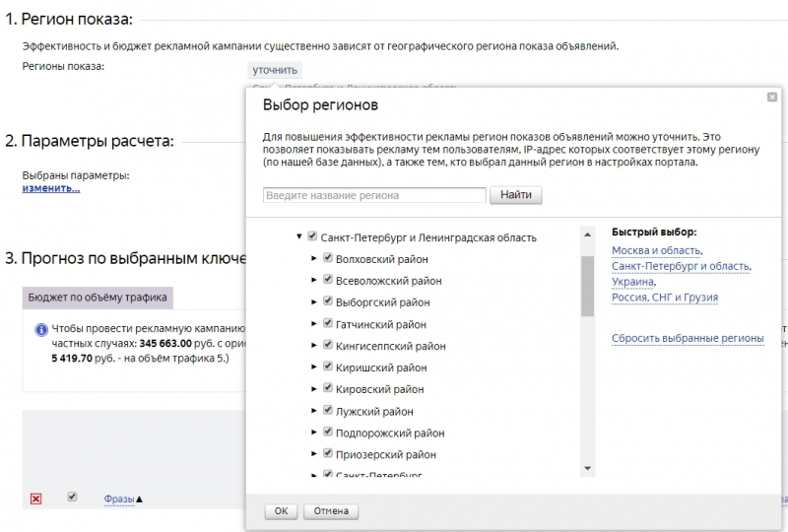Uncheck Выборгский район checkbox
The image size is (788, 532).
coord(328,300)
